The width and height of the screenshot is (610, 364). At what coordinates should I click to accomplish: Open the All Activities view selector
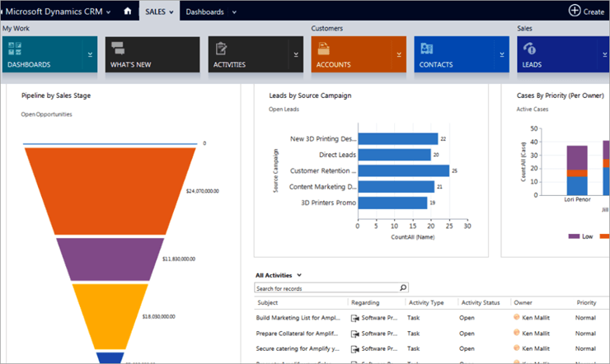279,275
